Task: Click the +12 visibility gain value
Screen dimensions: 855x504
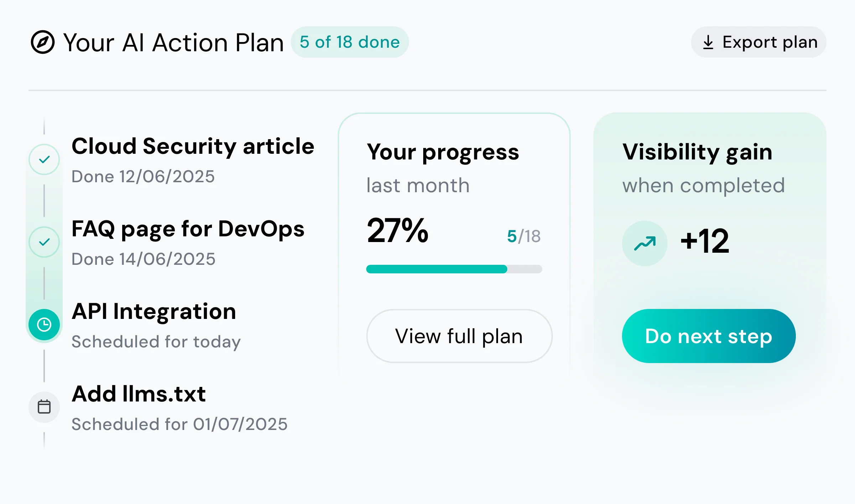Action: tap(704, 241)
